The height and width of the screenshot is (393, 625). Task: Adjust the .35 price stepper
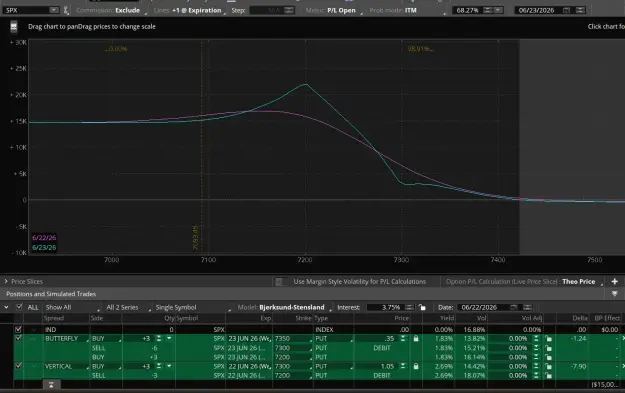403,338
